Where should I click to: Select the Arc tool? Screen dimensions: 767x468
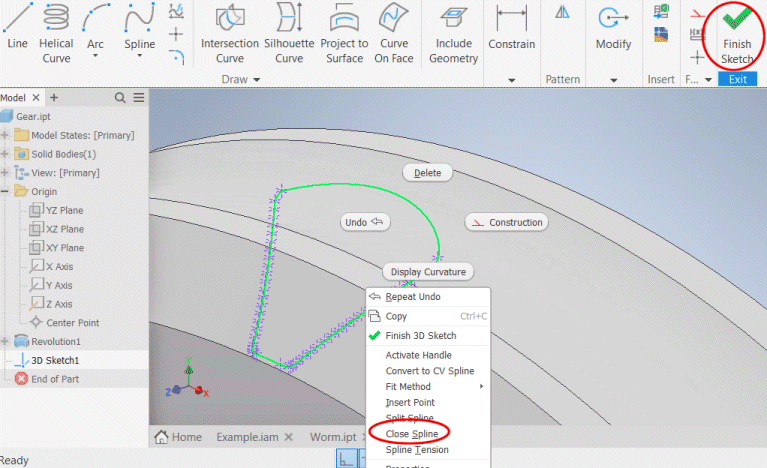click(x=95, y=25)
